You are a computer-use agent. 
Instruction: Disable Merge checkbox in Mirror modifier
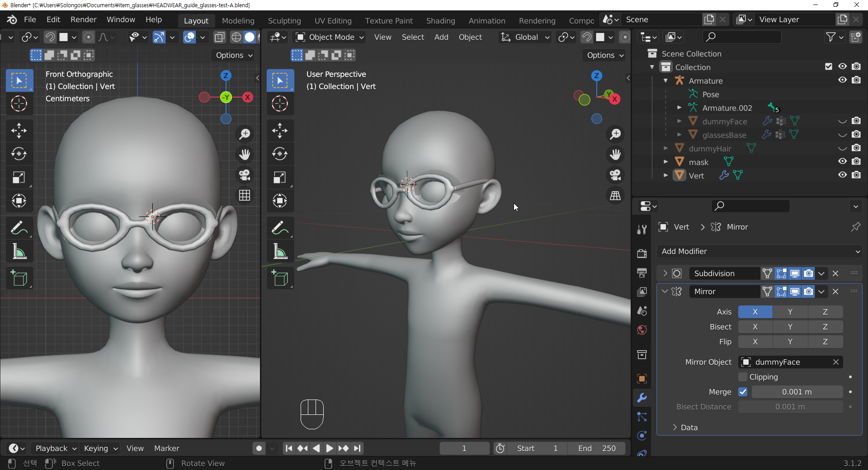point(742,392)
